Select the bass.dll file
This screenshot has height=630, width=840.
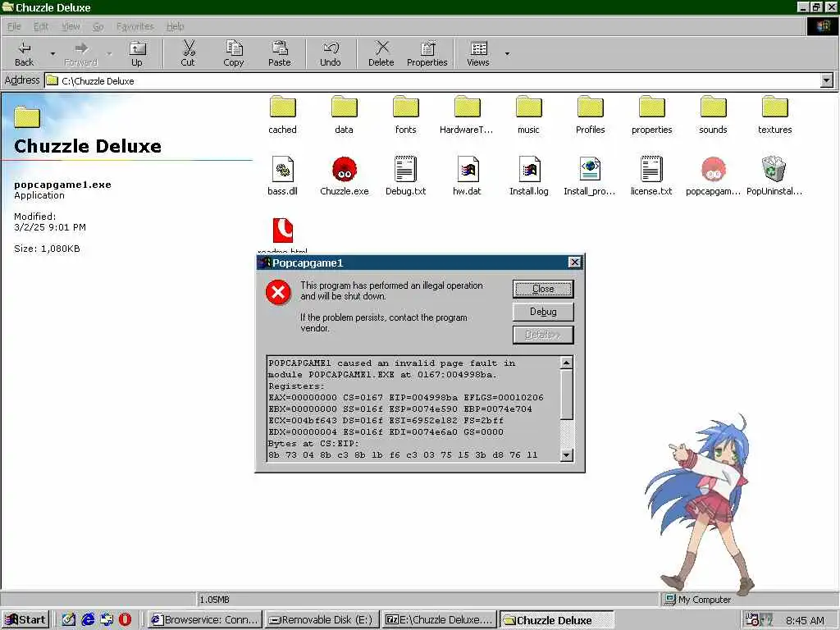click(x=282, y=176)
